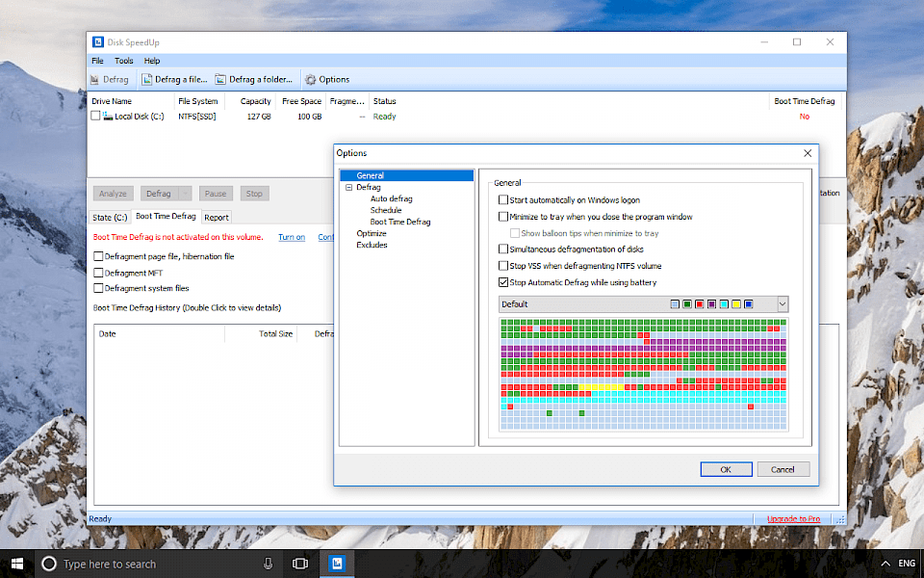
Task: Click the Disk SpeedUp taskbar icon
Action: pos(337,564)
